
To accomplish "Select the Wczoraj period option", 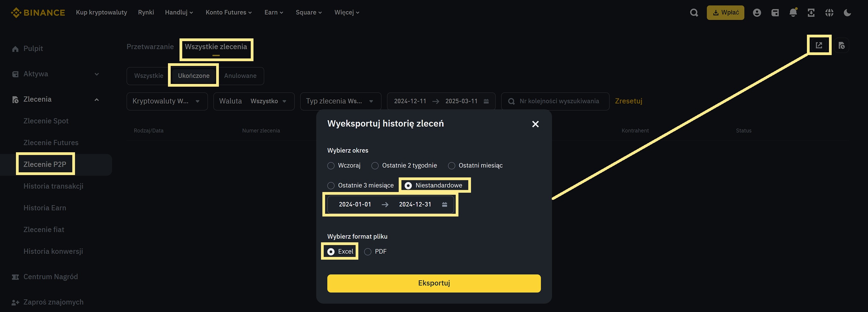I will coord(331,166).
